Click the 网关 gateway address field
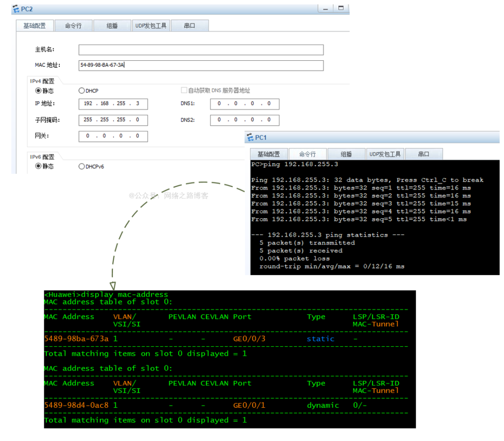The image size is (504, 441). [113, 136]
